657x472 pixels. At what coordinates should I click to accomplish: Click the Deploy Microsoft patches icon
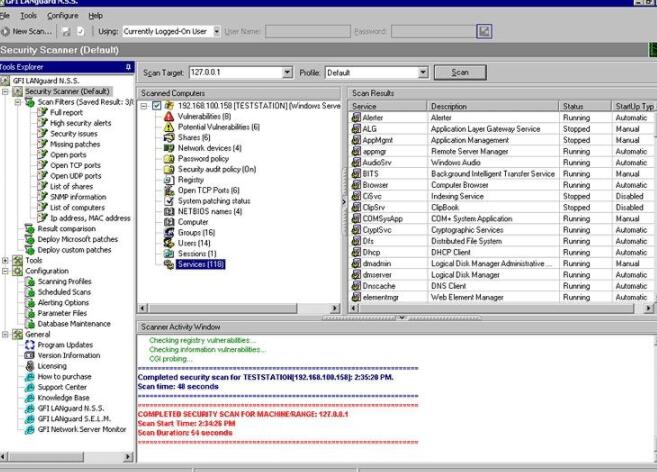coord(29,239)
